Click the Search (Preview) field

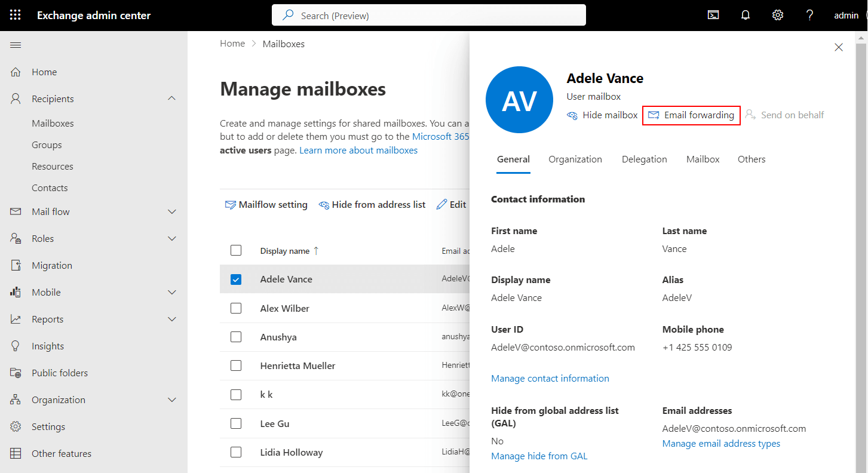(428, 15)
